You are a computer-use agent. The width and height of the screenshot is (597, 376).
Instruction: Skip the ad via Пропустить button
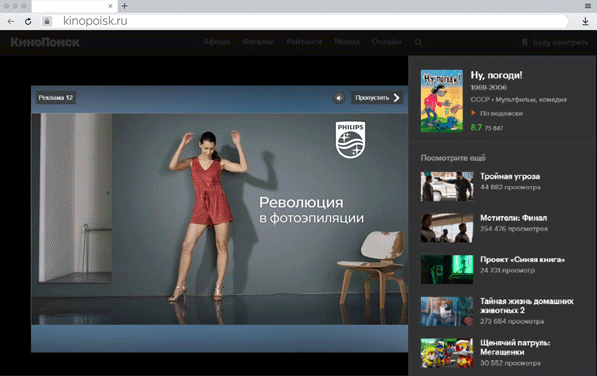coord(377,98)
